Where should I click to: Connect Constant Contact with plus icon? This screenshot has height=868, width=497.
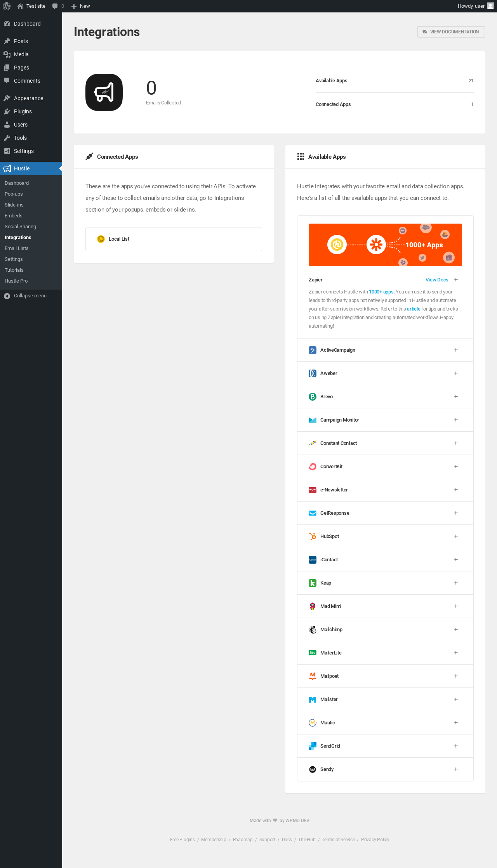pyautogui.click(x=456, y=443)
